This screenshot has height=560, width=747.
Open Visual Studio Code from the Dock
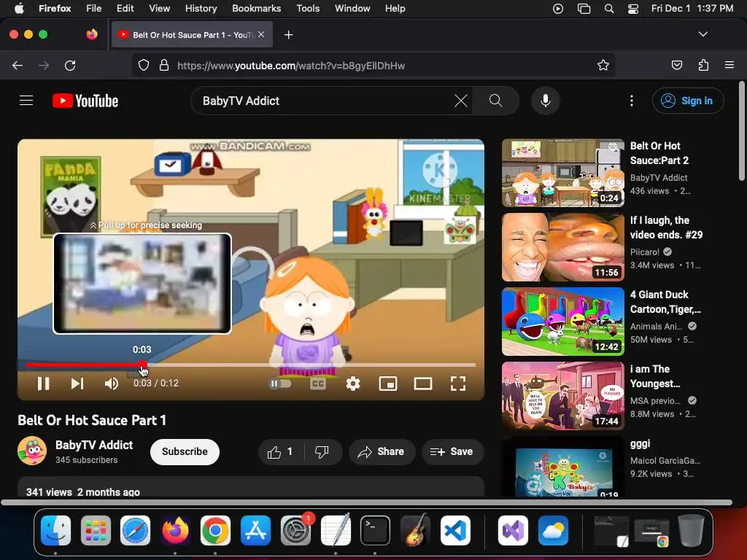[454, 530]
